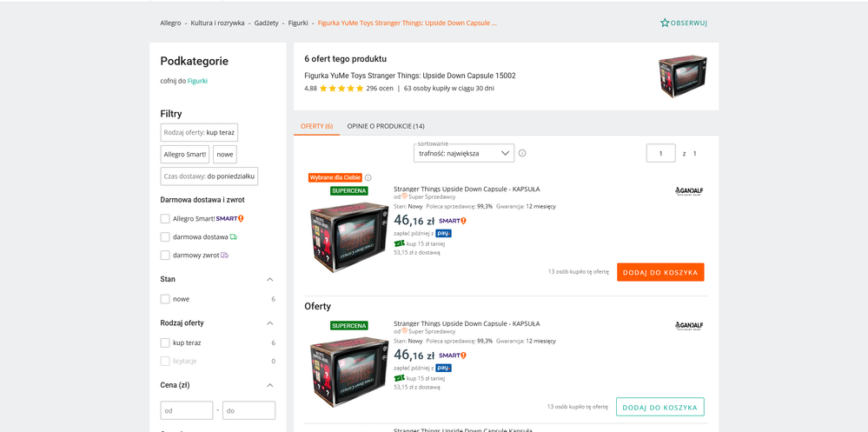
Task: Open product image under Oferty heading
Action: pos(348,373)
